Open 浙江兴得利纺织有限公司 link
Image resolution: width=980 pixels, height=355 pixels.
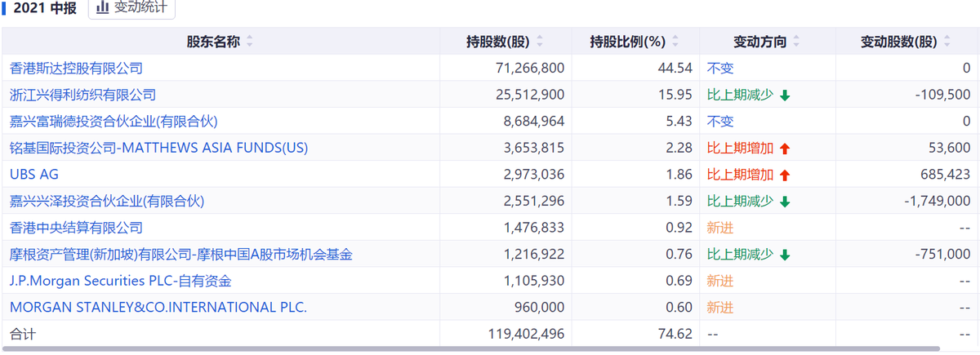click(82, 95)
